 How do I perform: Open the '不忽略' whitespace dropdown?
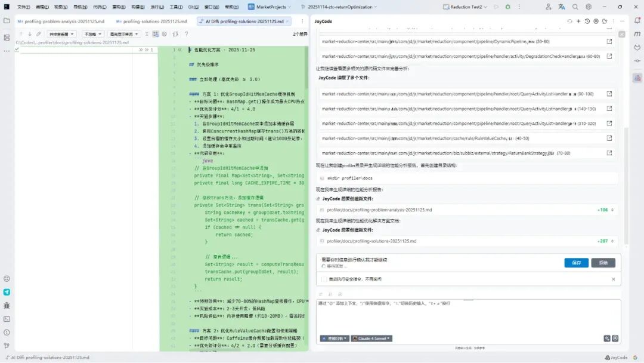click(92, 34)
